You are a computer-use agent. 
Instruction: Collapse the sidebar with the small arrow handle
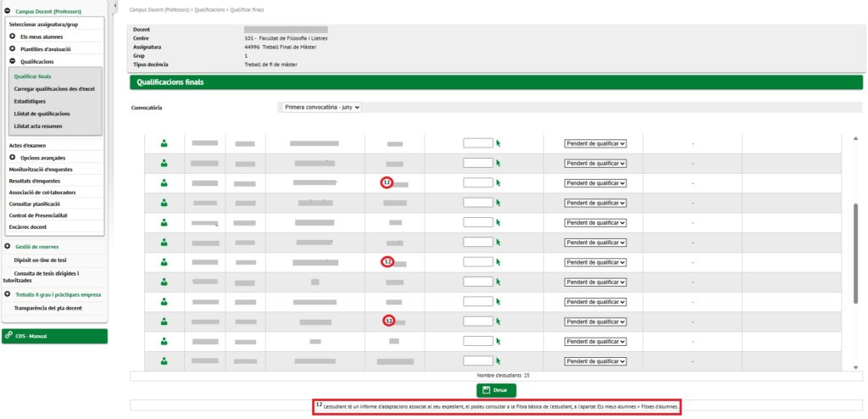click(x=114, y=4)
